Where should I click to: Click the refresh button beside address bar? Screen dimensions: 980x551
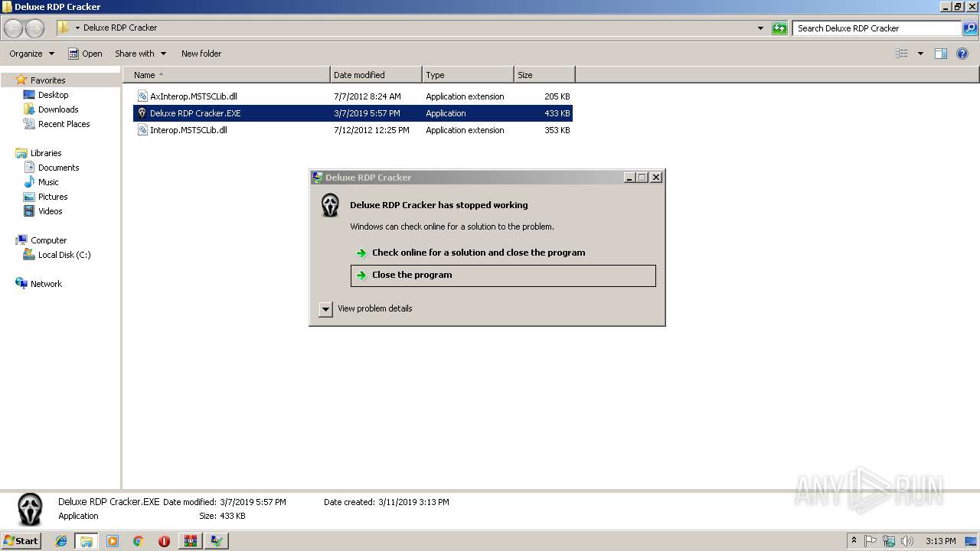click(x=779, y=28)
